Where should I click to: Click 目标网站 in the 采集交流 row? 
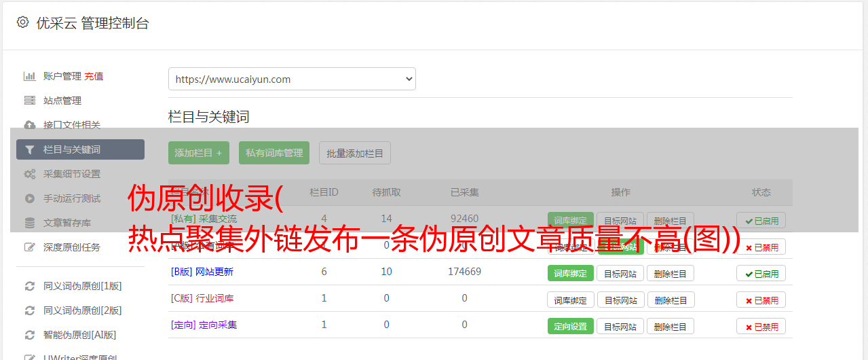(x=620, y=220)
